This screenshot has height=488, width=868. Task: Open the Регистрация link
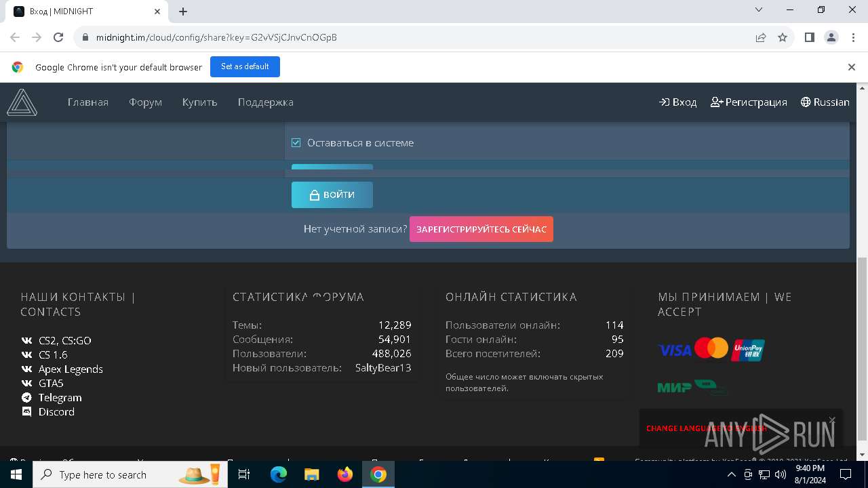click(749, 102)
